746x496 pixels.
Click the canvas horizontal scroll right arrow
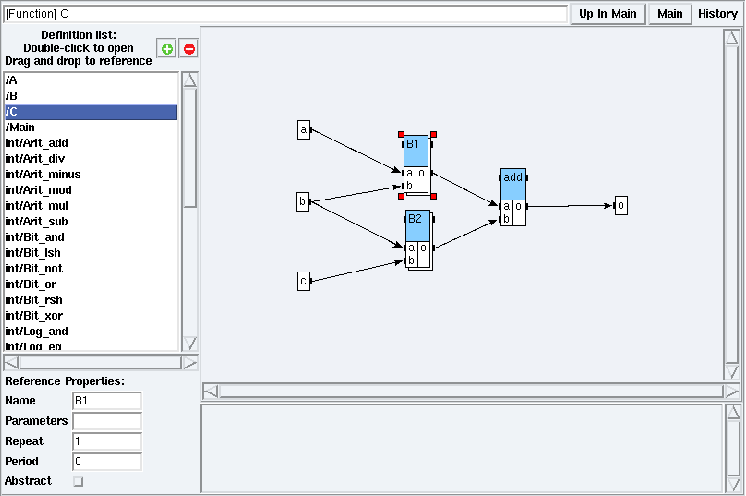coord(732,391)
